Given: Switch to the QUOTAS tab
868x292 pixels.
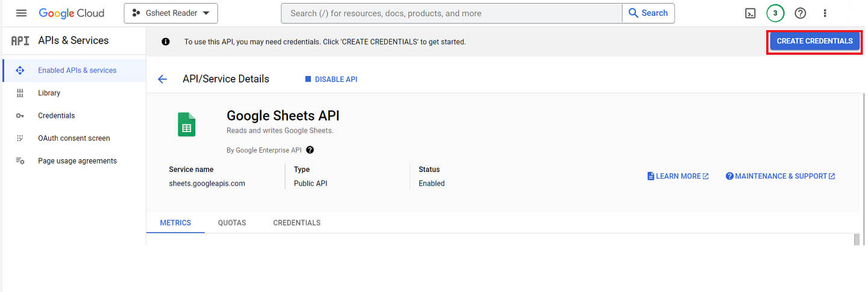Looking at the screenshot, I should tap(232, 223).
